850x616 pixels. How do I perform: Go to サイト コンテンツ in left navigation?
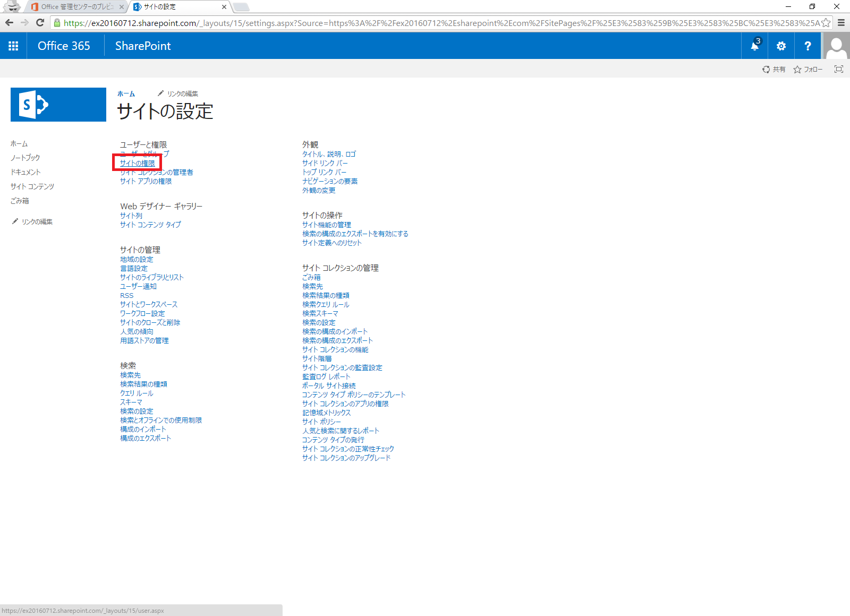click(x=32, y=186)
